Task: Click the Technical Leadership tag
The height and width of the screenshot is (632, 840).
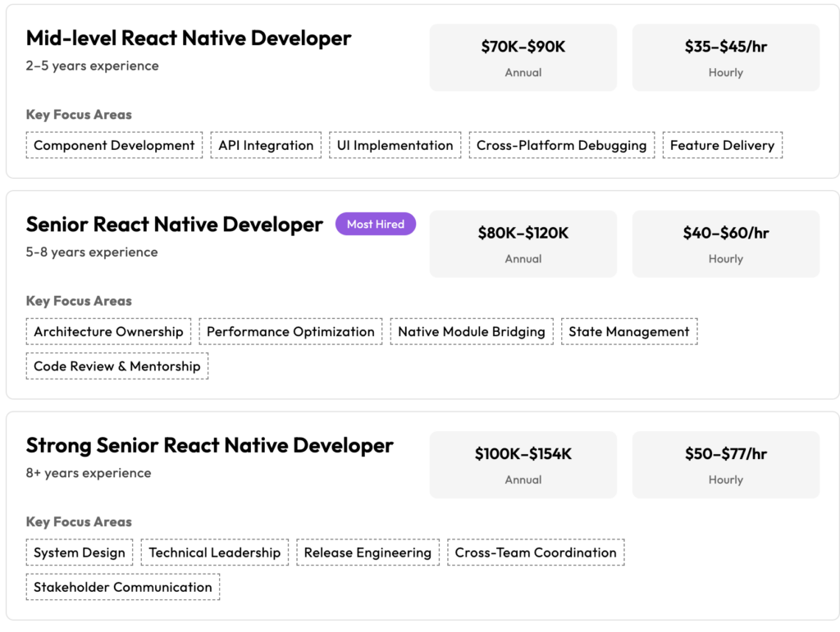Action: coord(214,552)
